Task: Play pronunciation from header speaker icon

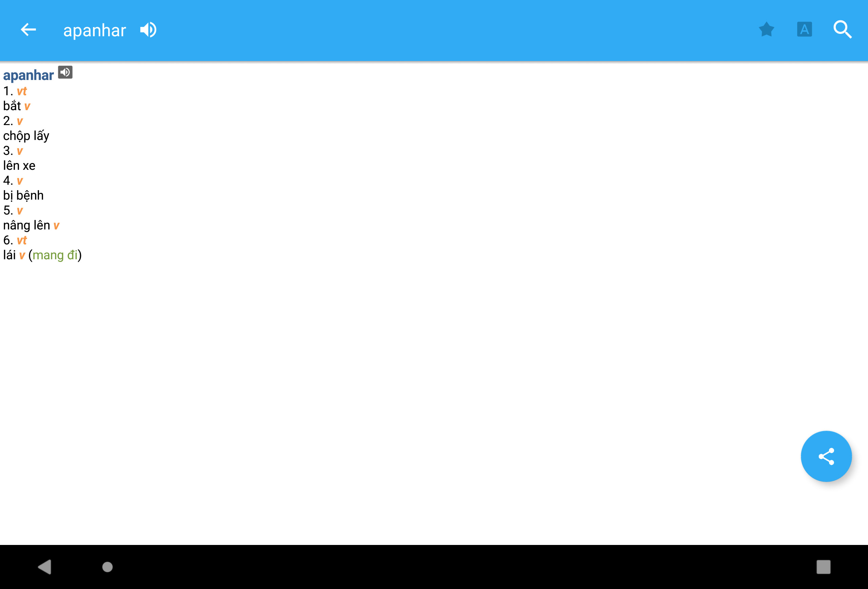Action: [x=148, y=30]
